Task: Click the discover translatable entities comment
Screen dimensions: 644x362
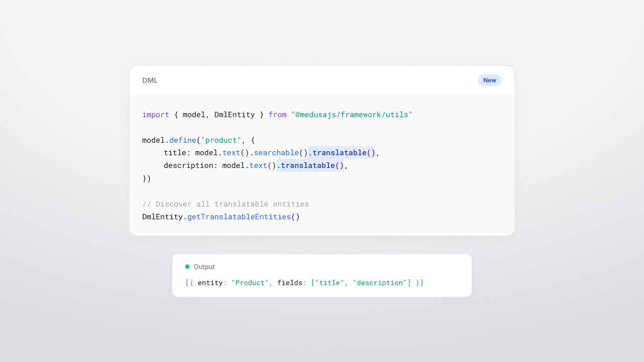Action: 225,204
